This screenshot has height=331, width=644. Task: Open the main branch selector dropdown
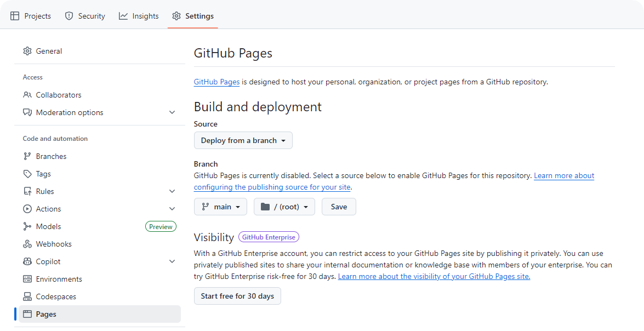(x=220, y=207)
